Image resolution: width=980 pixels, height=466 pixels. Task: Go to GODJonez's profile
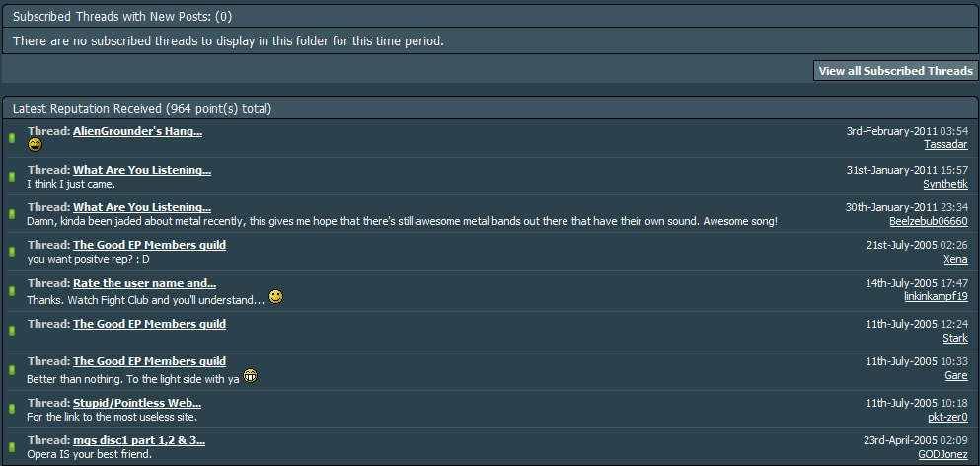943,454
